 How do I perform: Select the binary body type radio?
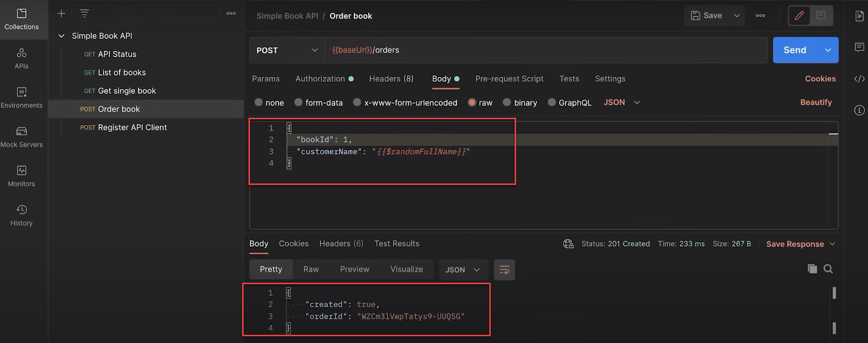(507, 102)
